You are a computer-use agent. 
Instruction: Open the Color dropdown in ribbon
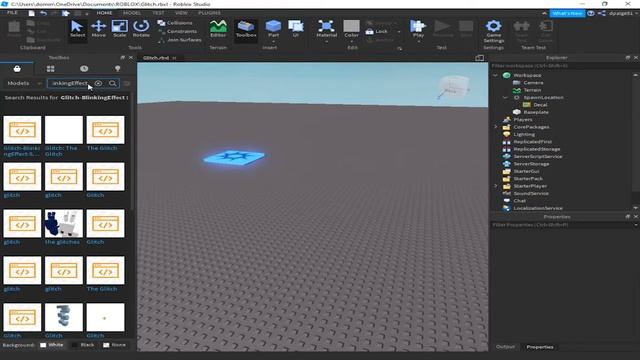351,41
